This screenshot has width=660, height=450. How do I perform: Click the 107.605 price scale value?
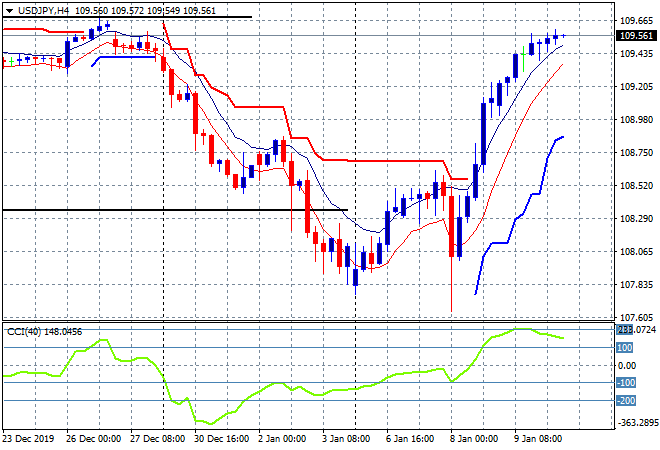point(636,317)
